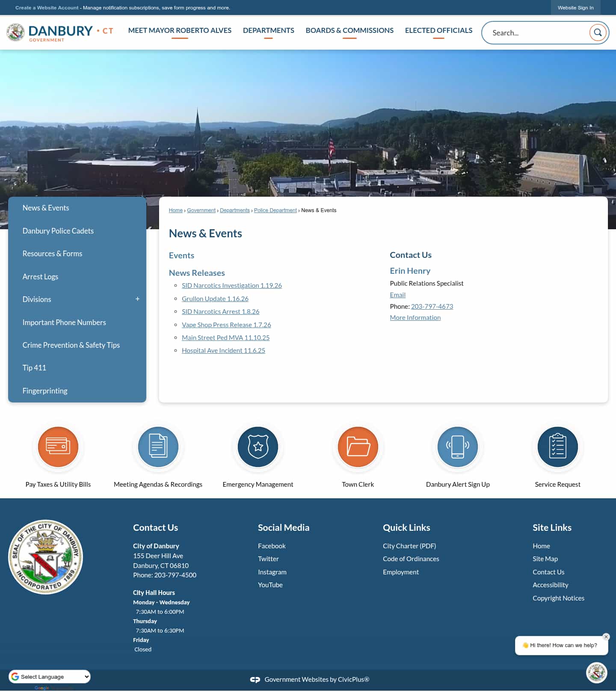Click the Danbury Government logo

(60, 33)
